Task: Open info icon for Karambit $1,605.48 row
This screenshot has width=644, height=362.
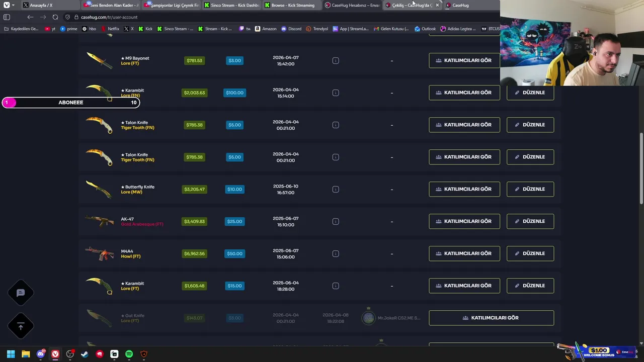Action: click(x=336, y=286)
